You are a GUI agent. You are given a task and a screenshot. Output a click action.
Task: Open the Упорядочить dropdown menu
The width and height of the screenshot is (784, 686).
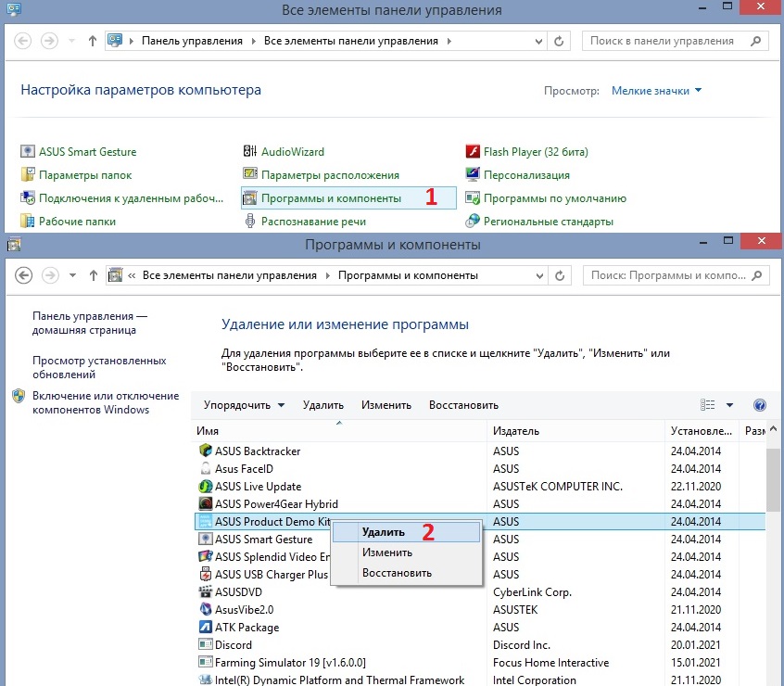tap(244, 405)
